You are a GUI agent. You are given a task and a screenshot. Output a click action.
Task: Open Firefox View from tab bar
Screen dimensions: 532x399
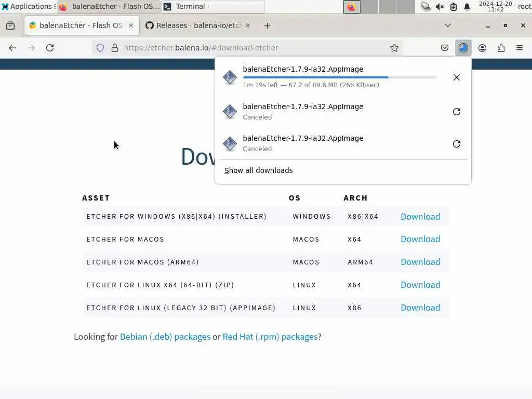point(10,25)
